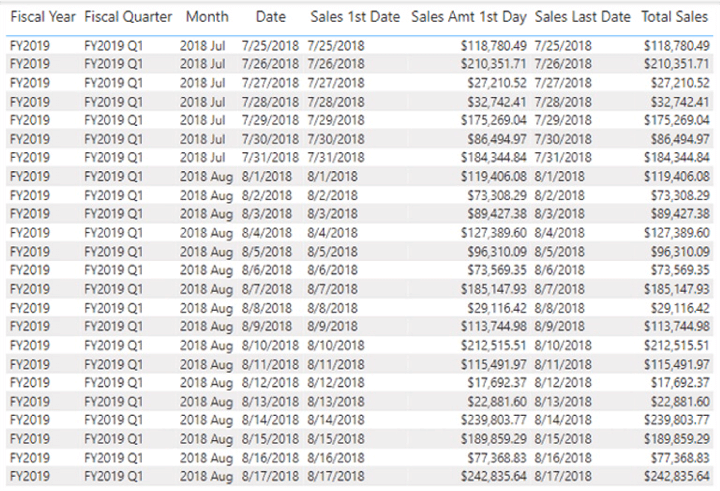Image resolution: width=720 pixels, height=491 pixels.
Task: Select 8/1/2018 in the Sales Last Date column
Action: (561, 178)
